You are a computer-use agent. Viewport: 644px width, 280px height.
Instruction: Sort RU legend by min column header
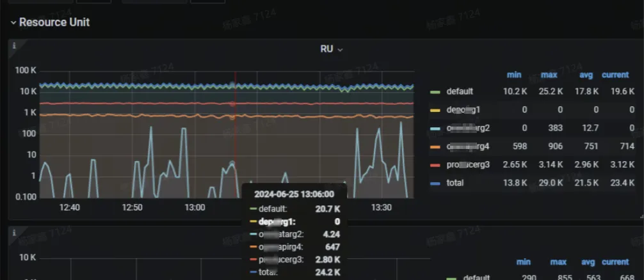click(514, 75)
